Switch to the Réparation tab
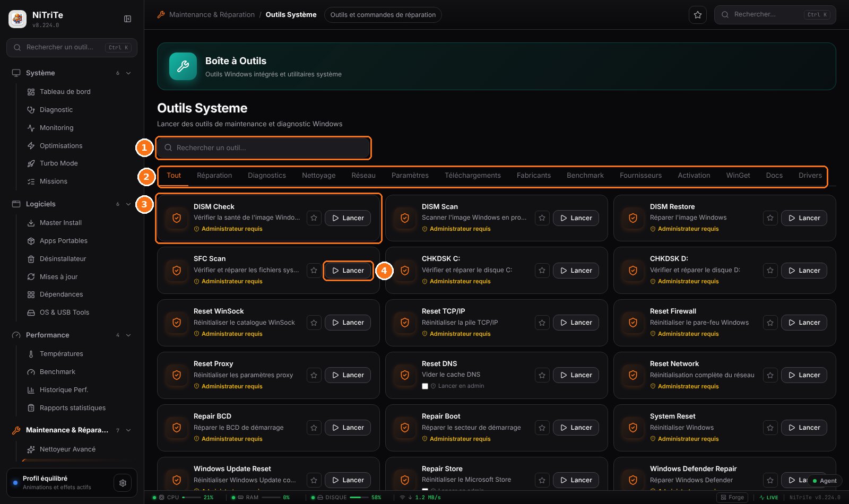 click(x=214, y=176)
